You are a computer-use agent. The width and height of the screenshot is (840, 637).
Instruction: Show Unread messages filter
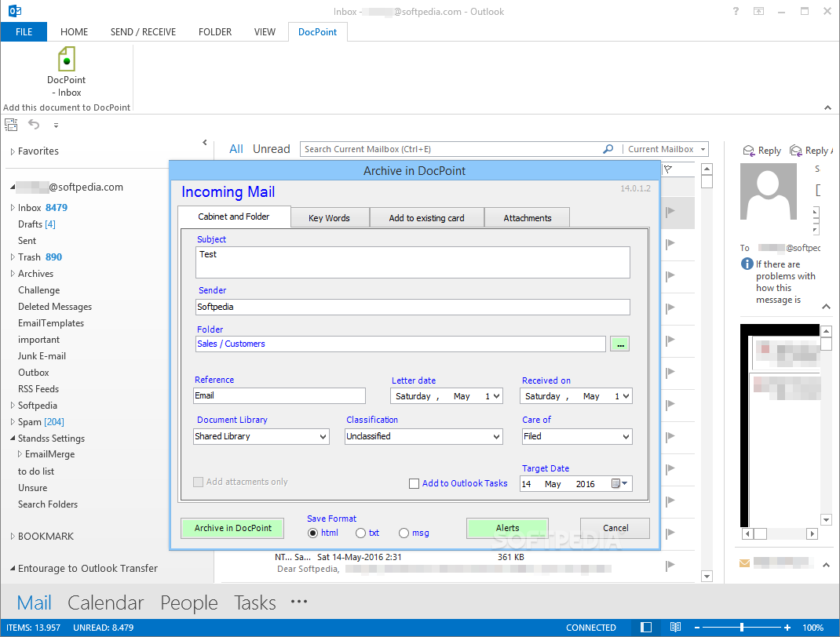[271, 149]
